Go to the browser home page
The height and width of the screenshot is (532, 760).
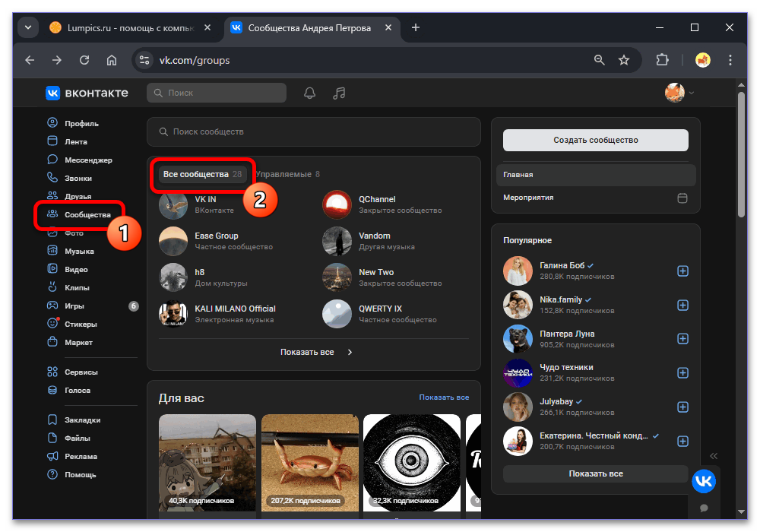(112, 60)
